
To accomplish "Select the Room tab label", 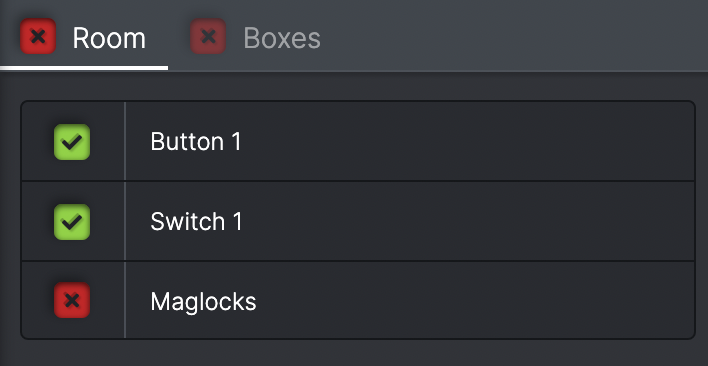I will coord(109,38).
